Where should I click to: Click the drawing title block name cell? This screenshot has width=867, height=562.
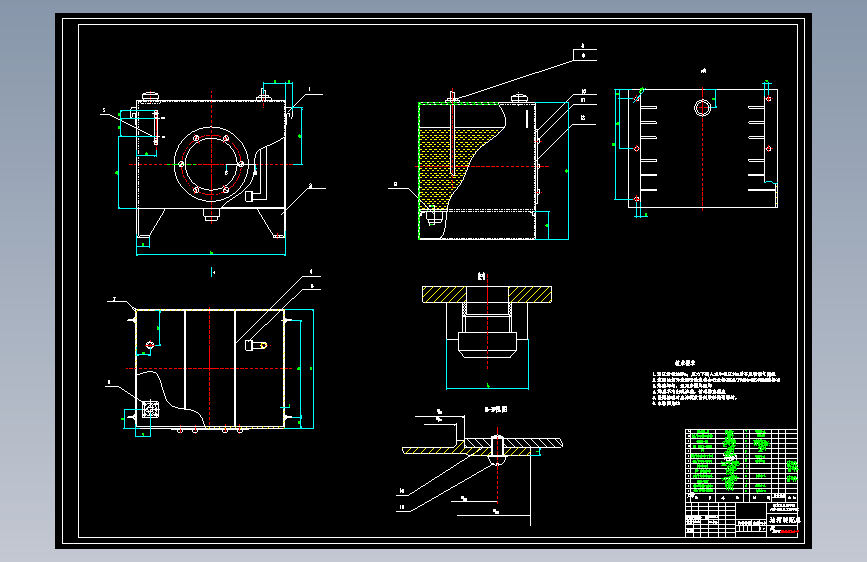point(784,520)
